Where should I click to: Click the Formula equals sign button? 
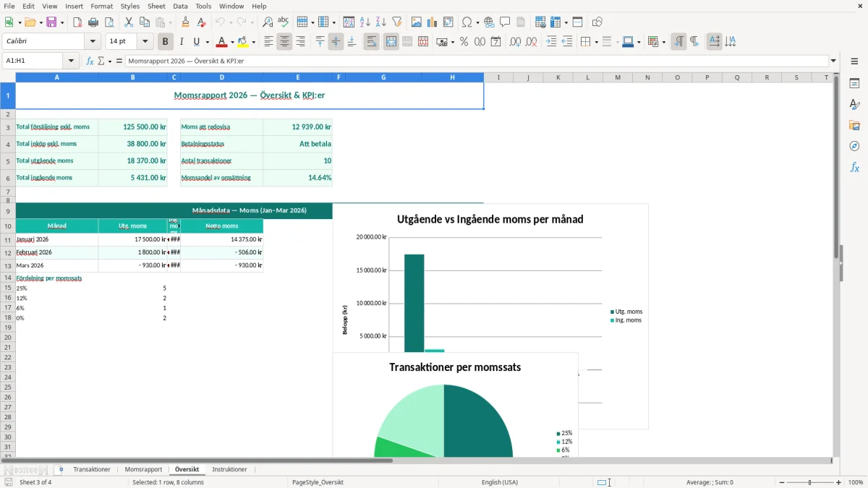tap(119, 61)
